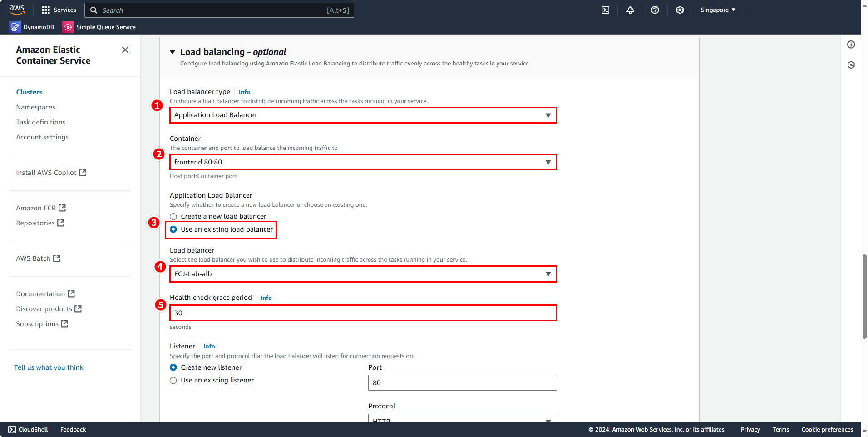Select Create a new load balancer option
The width and height of the screenshot is (868, 437).
tap(173, 217)
